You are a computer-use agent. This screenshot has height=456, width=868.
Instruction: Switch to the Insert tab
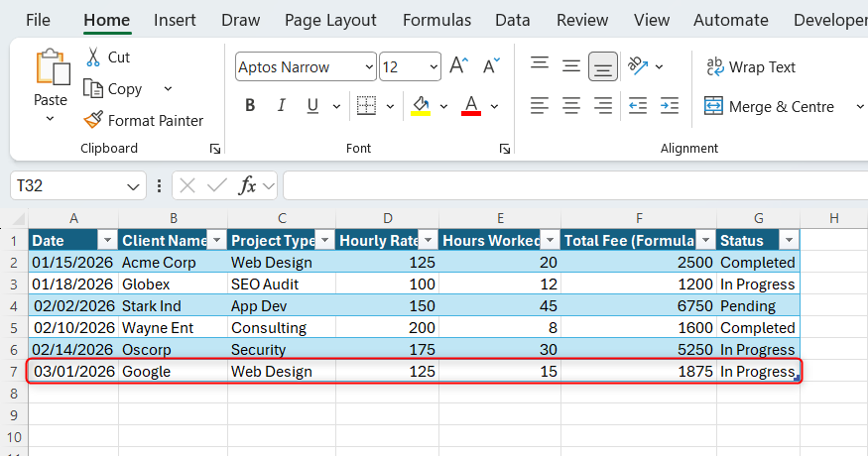[175, 21]
